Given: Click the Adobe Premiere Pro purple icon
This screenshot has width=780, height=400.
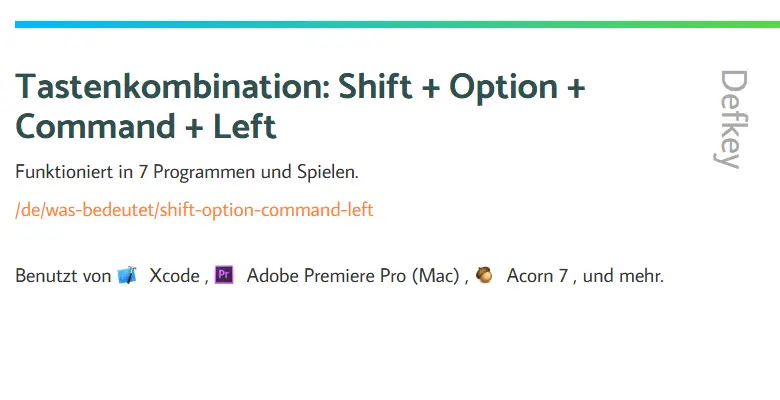Looking at the screenshot, I should 224,275.
